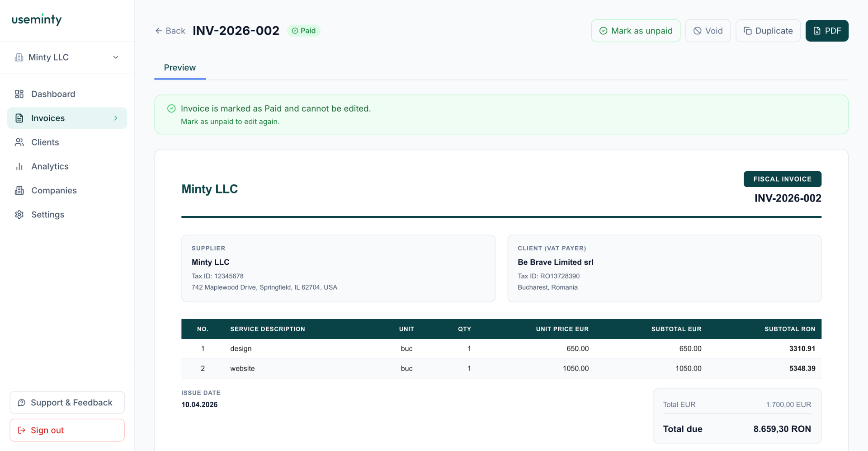Sign out of the account
This screenshot has height=451, width=868.
tap(67, 430)
